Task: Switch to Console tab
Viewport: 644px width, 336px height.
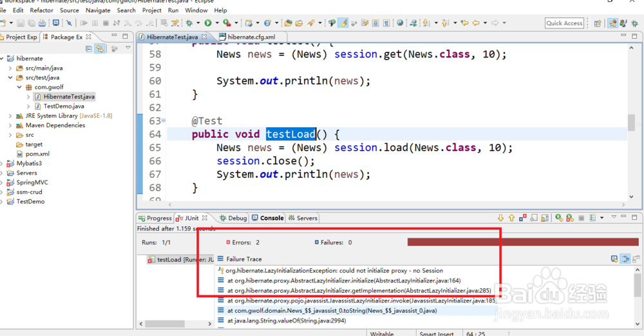Action: coord(267,218)
